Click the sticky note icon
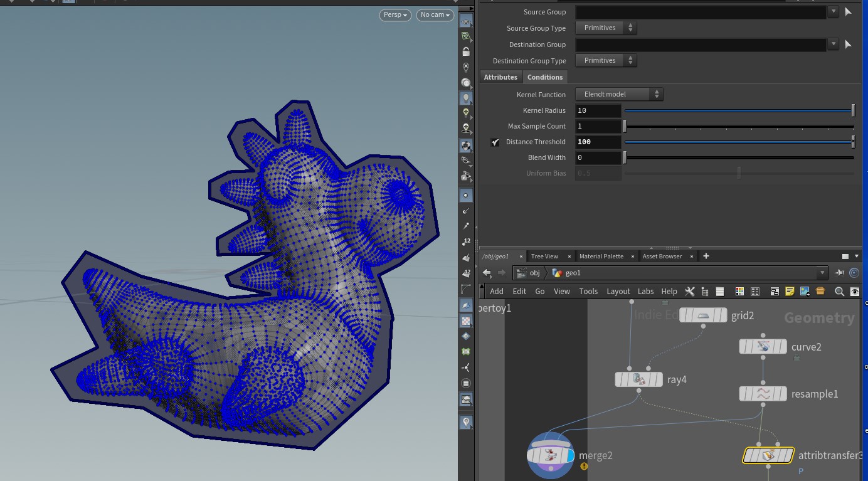 tap(790, 292)
